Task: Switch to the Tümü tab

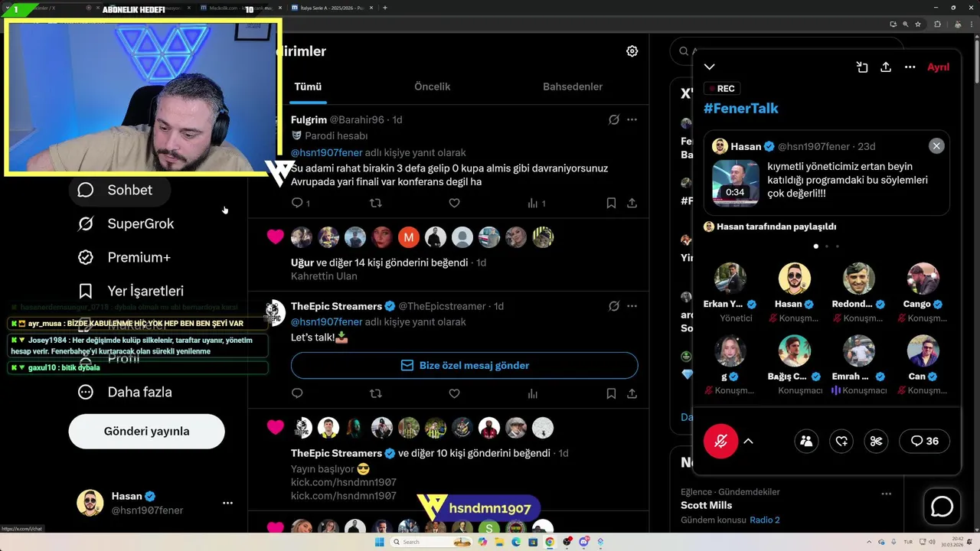Action: (x=308, y=86)
